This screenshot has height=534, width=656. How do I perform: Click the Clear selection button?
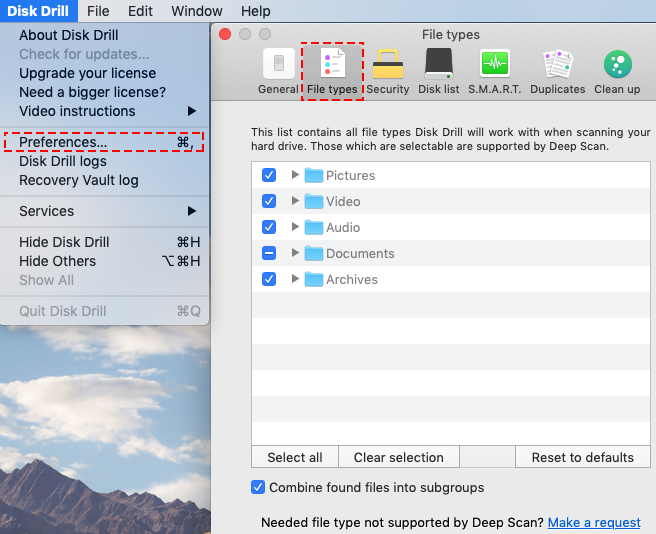[x=399, y=457]
